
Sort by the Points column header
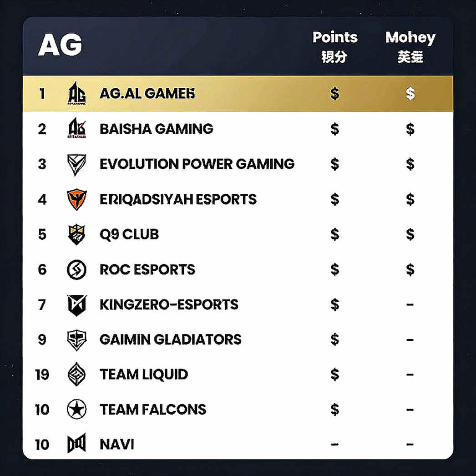pos(335,47)
